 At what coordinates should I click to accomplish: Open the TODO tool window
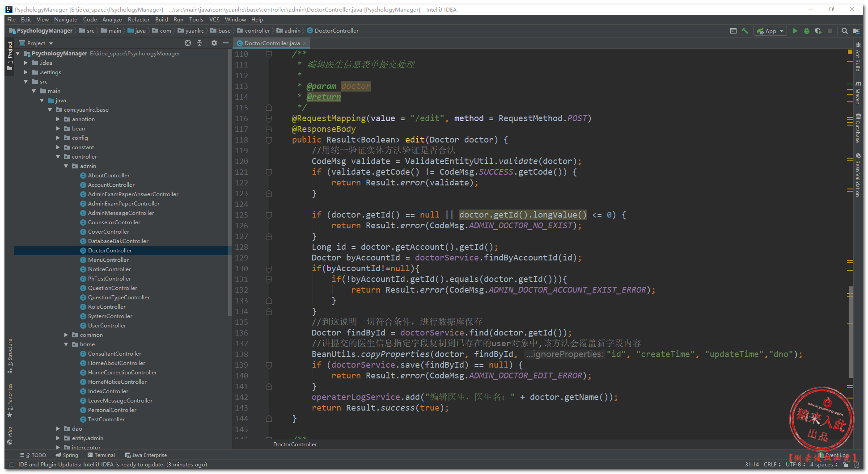33,455
